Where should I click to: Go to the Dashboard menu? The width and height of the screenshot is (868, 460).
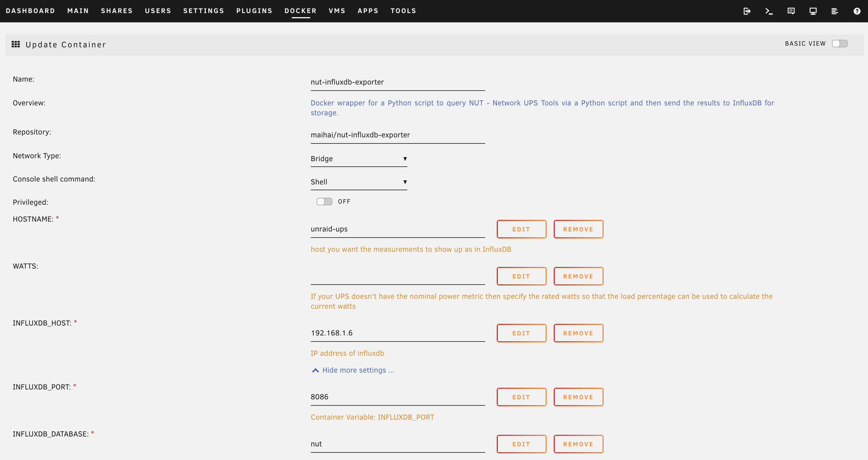click(x=30, y=11)
